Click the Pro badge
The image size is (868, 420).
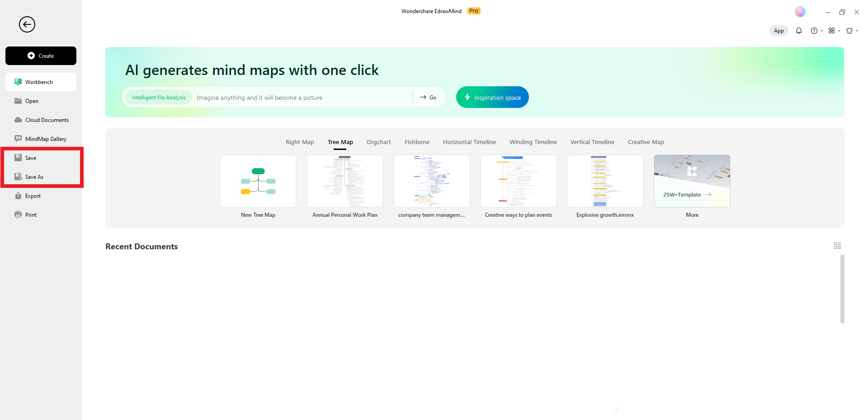coord(473,11)
